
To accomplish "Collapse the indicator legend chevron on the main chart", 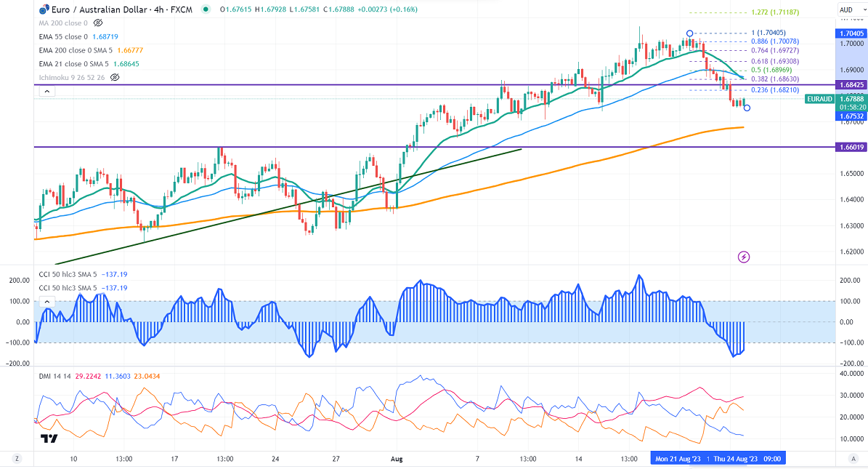I will (47, 92).
